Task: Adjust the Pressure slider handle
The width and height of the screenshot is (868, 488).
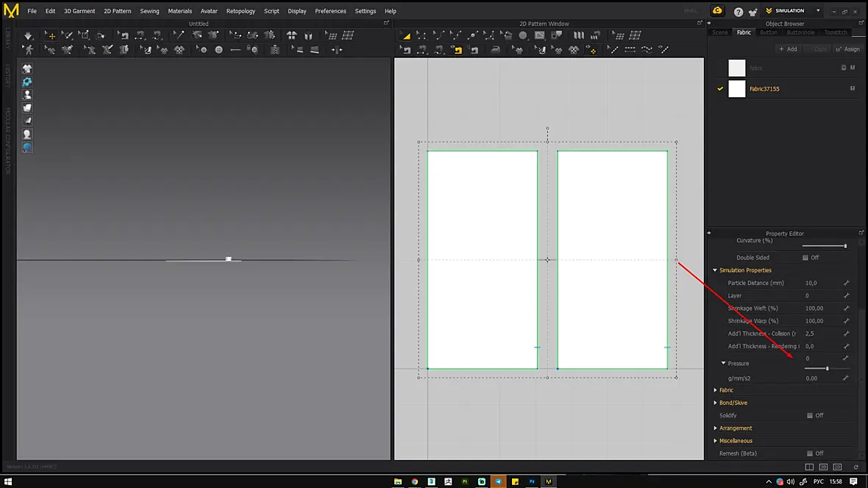Action: 827,368
